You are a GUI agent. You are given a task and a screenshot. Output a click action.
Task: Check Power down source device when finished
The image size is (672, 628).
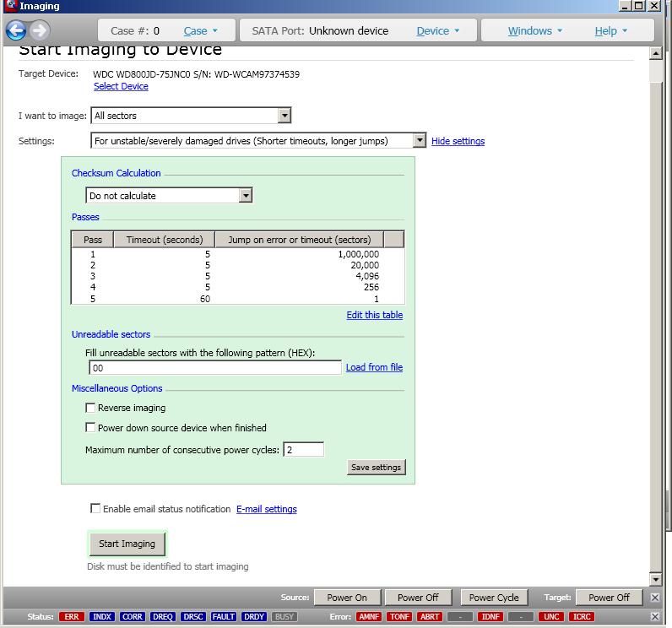coord(90,427)
